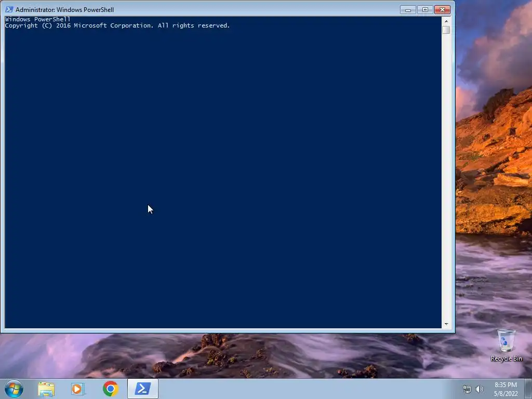Click the network tray icon
The image size is (532, 399).
click(x=467, y=389)
